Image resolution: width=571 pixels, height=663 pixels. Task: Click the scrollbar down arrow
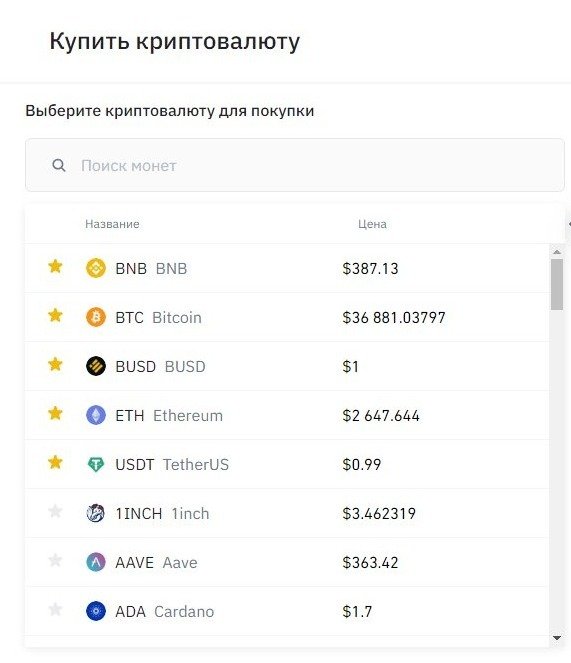pyautogui.click(x=557, y=638)
